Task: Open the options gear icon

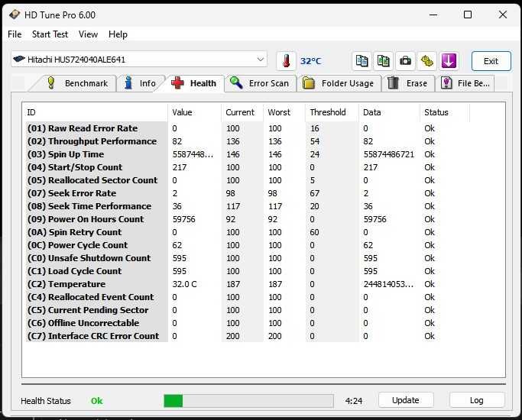Action: [426, 61]
